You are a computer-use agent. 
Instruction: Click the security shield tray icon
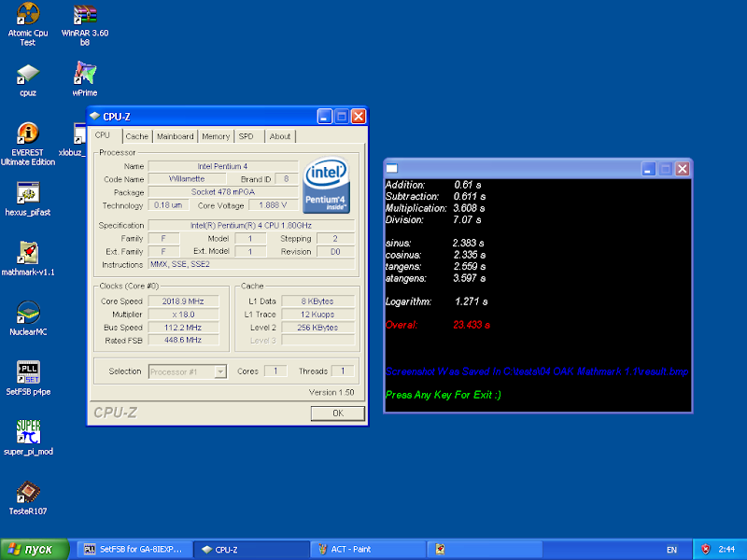coord(706,549)
